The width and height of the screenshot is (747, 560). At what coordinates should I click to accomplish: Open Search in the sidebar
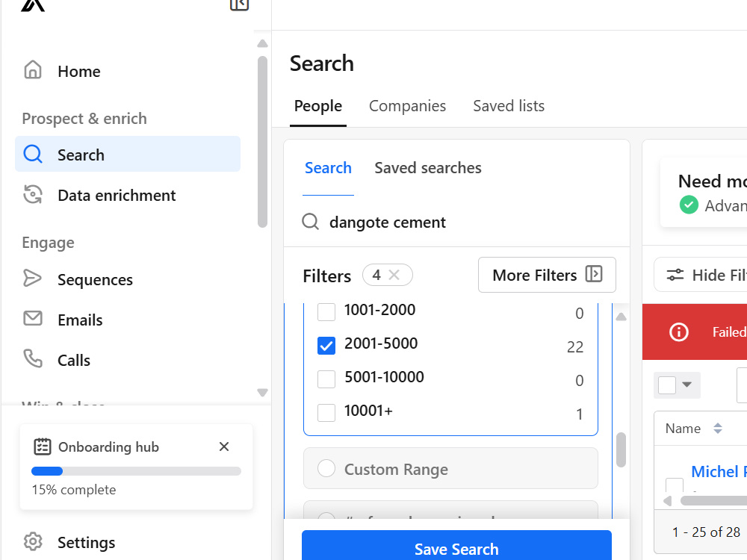(128, 155)
